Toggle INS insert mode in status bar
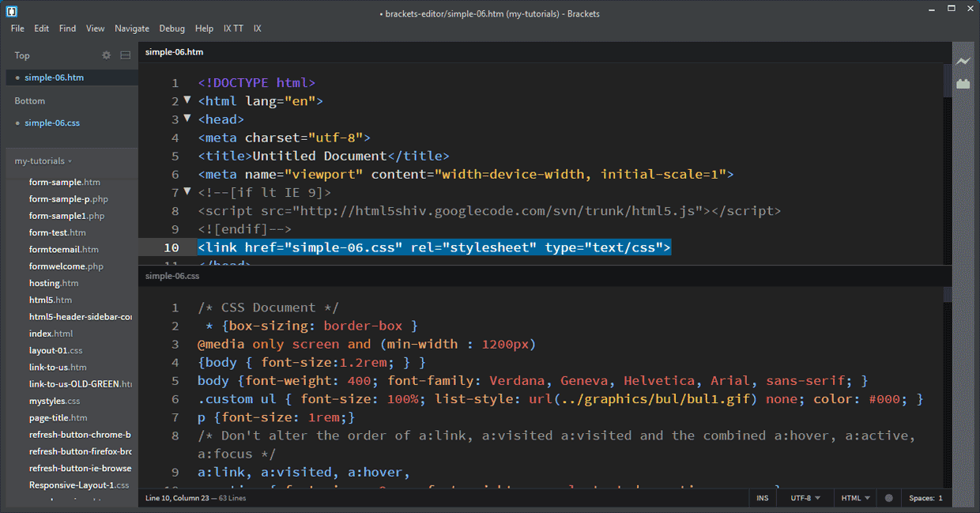The height and width of the screenshot is (513, 980). tap(762, 499)
